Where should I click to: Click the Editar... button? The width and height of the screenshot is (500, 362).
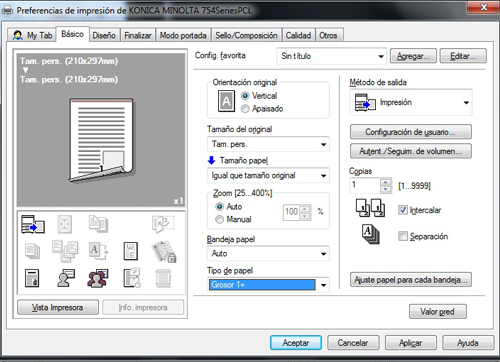(x=463, y=56)
